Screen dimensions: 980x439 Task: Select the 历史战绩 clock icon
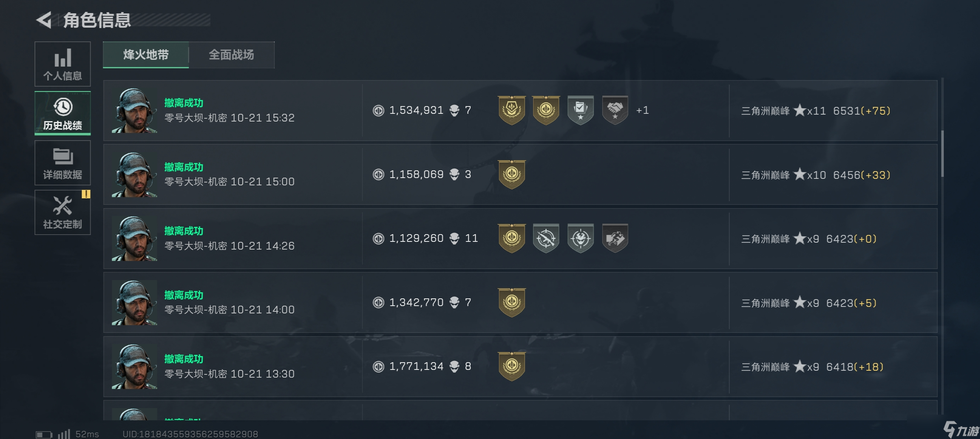point(63,107)
